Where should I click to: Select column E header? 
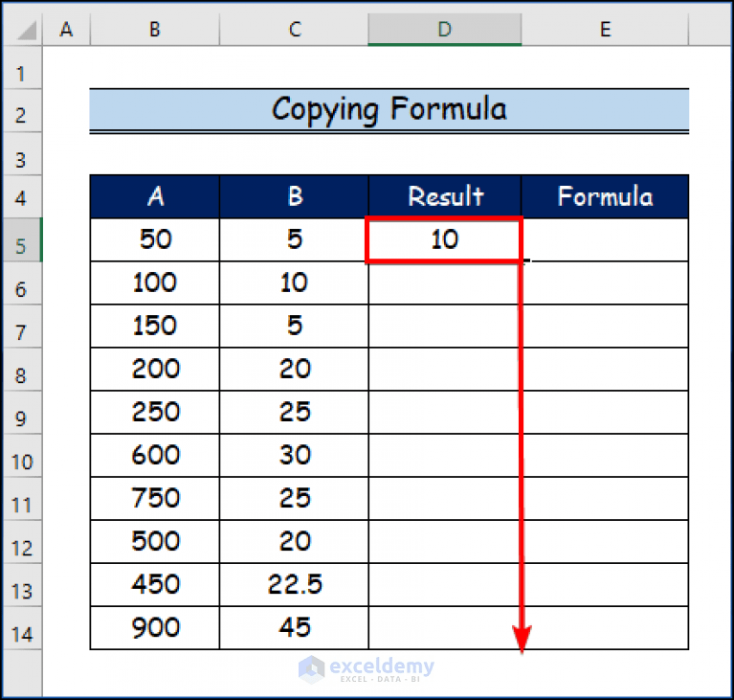(x=605, y=30)
